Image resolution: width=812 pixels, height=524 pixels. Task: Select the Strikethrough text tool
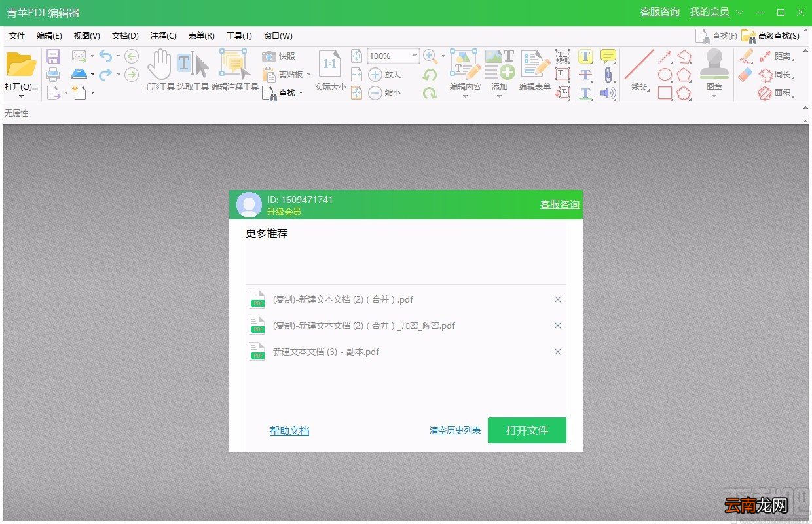(586, 75)
